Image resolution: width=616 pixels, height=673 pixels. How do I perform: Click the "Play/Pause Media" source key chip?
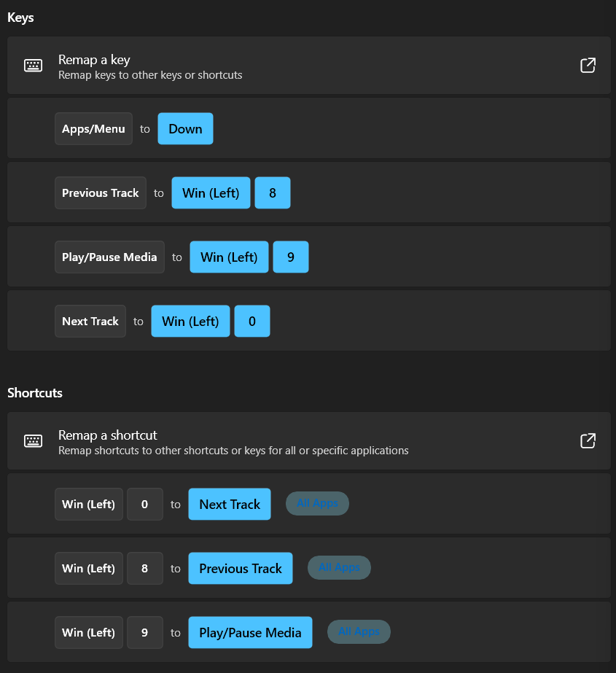(x=109, y=257)
